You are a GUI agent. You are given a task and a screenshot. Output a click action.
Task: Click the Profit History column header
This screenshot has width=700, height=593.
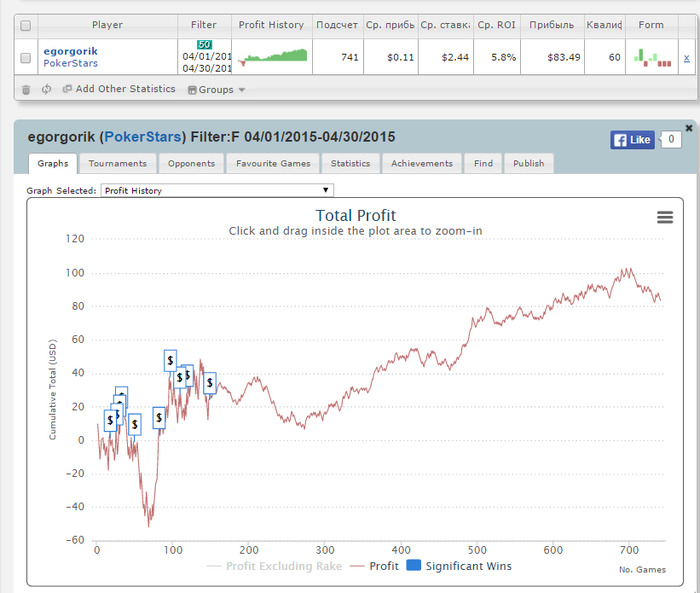[271, 25]
